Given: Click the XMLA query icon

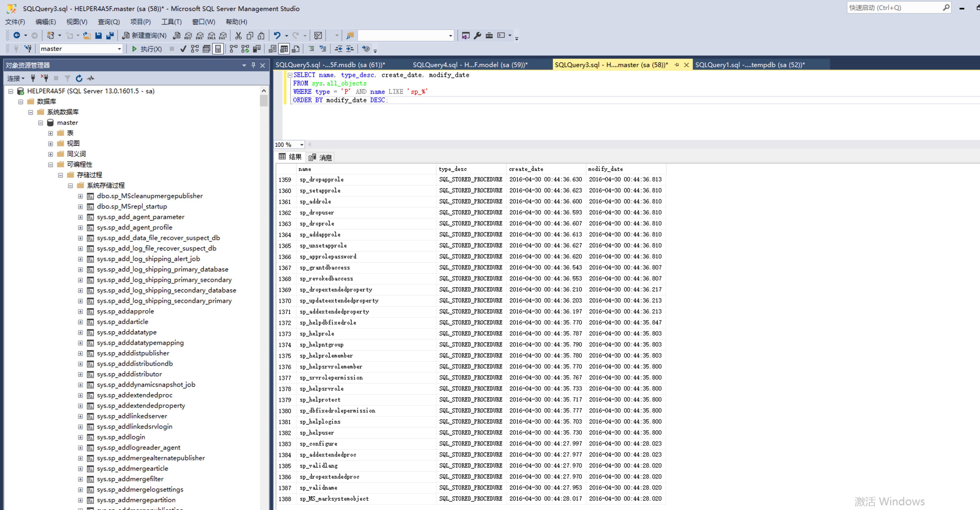Looking at the screenshot, I should 211,35.
